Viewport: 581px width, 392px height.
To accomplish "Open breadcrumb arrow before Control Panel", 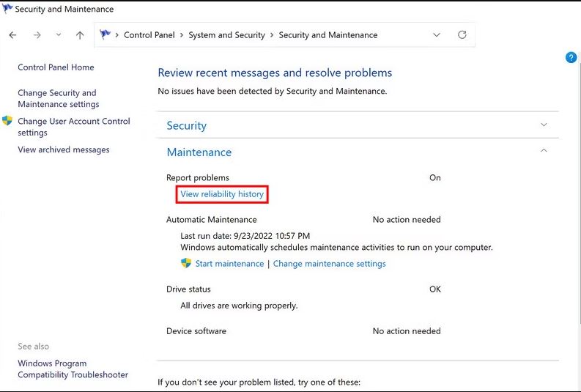I will [116, 35].
